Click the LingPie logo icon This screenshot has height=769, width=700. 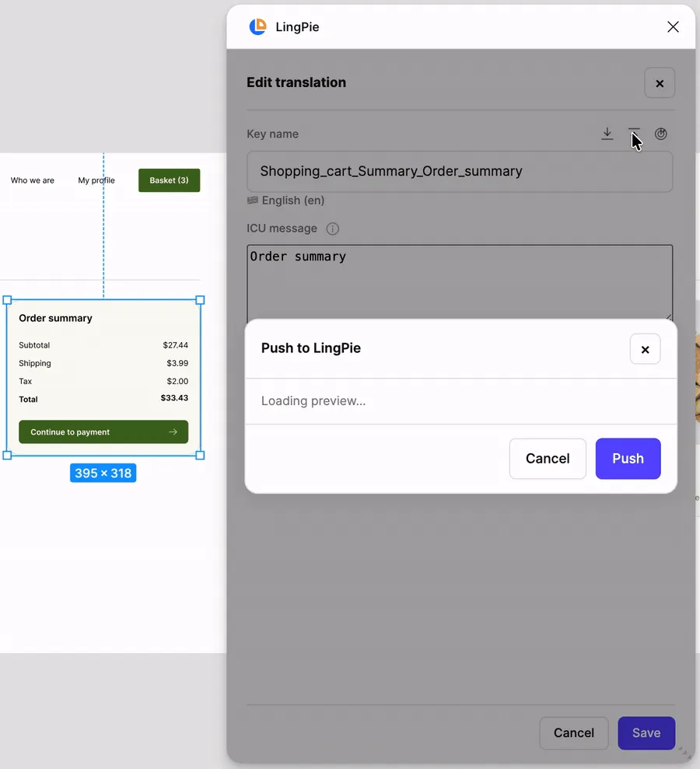pos(257,26)
